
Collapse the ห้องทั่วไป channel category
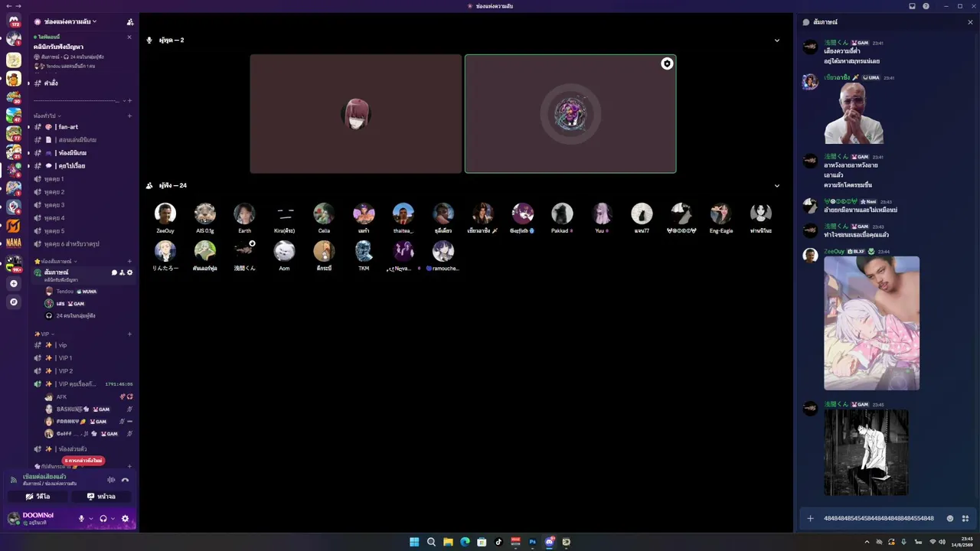(x=47, y=116)
